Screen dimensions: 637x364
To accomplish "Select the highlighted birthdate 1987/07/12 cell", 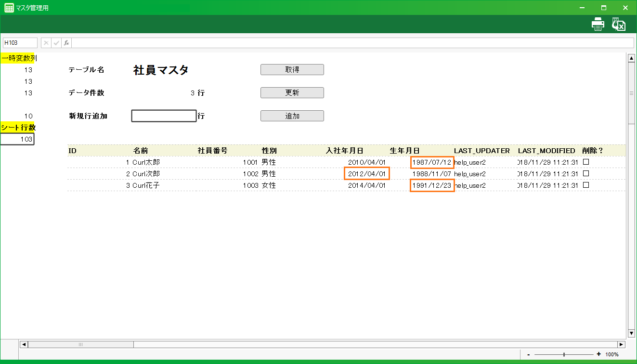I will click(x=432, y=162).
